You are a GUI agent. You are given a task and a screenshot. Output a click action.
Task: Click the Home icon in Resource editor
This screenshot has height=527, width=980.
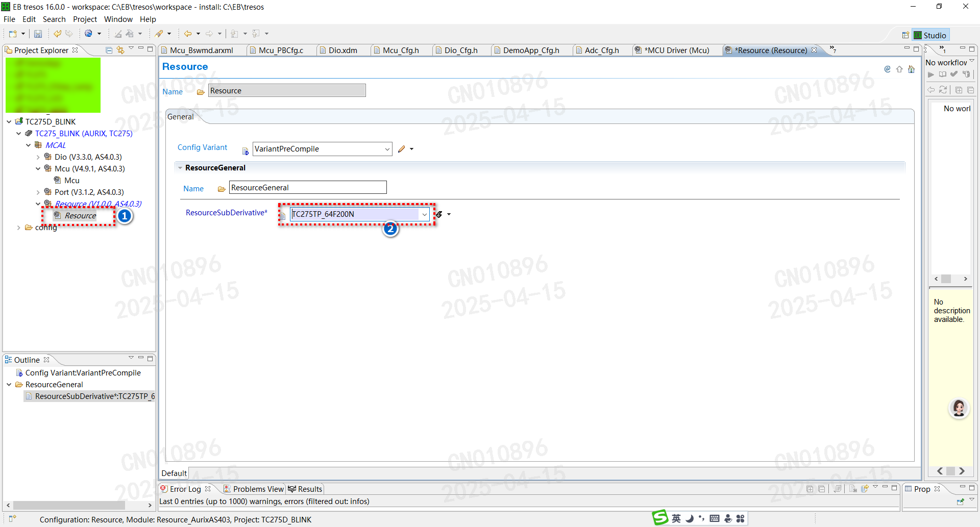point(911,69)
